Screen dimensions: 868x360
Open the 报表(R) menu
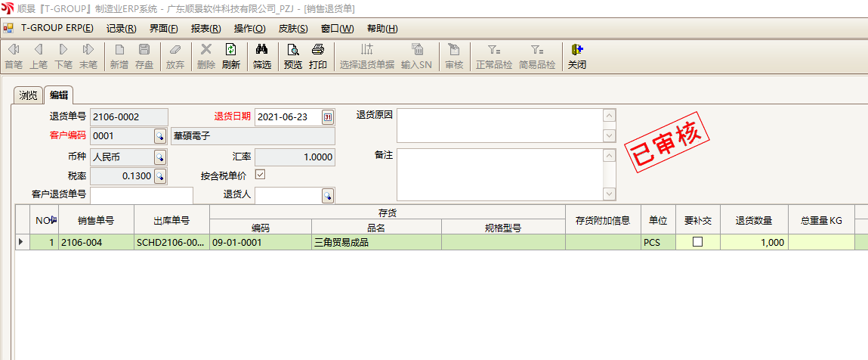(205, 29)
